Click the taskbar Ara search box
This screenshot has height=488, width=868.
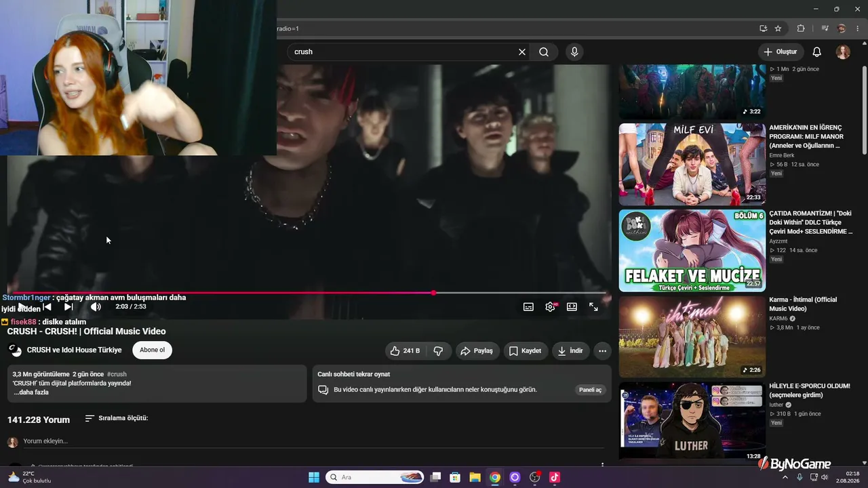[x=375, y=477]
